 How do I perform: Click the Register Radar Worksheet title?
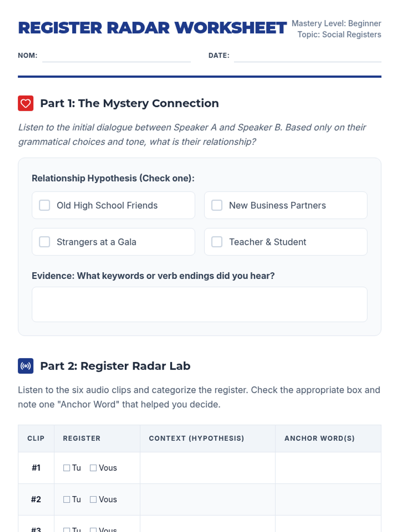(152, 28)
